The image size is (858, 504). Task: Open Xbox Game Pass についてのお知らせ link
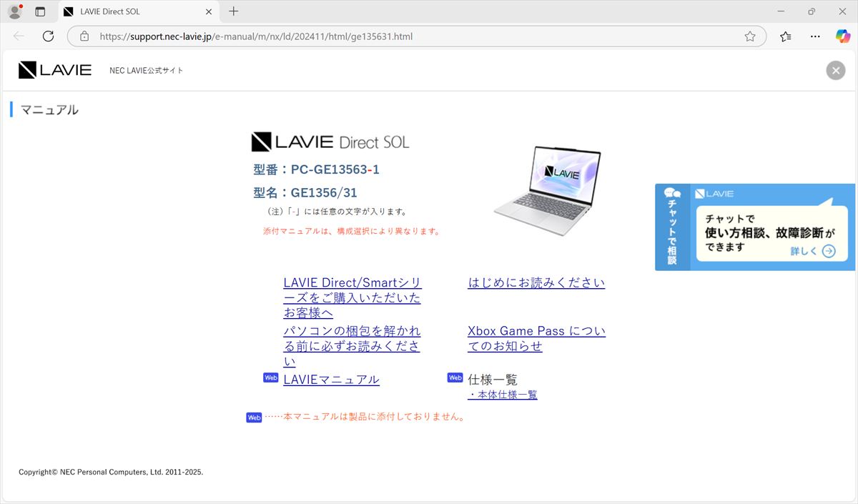pyautogui.click(x=536, y=339)
